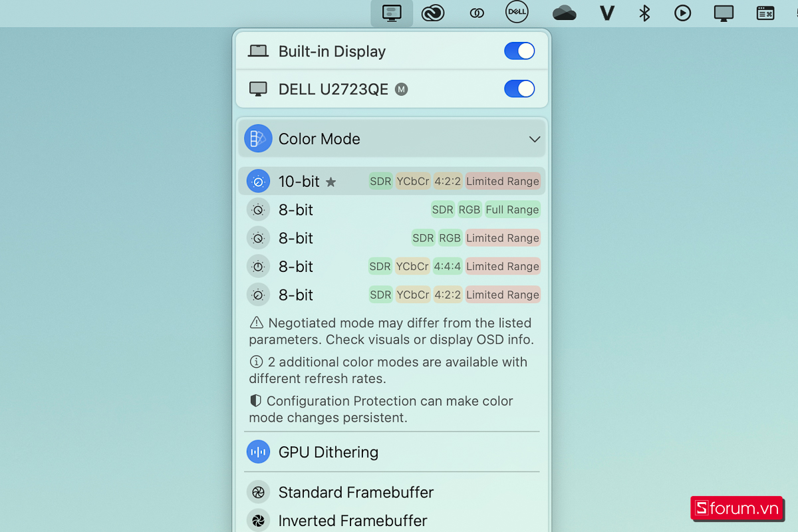Image resolution: width=798 pixels, height=532 pixels.
Task: Open the Bluetooth menu bar icon
Action: [x=644, y=13]
